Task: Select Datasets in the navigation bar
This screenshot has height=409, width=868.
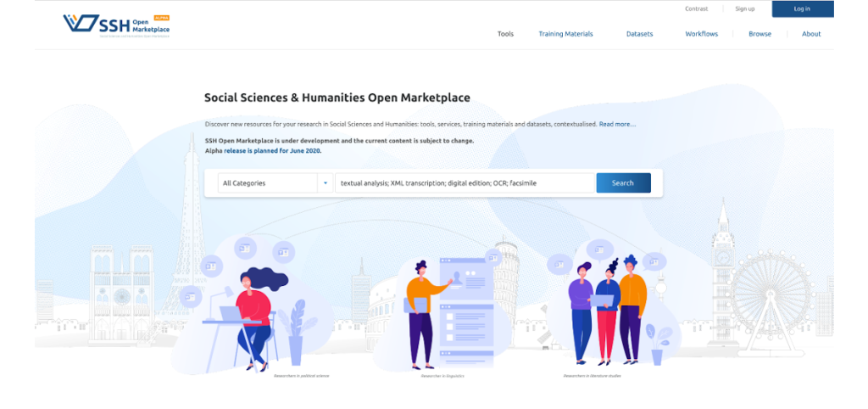Action: (639, 34)
